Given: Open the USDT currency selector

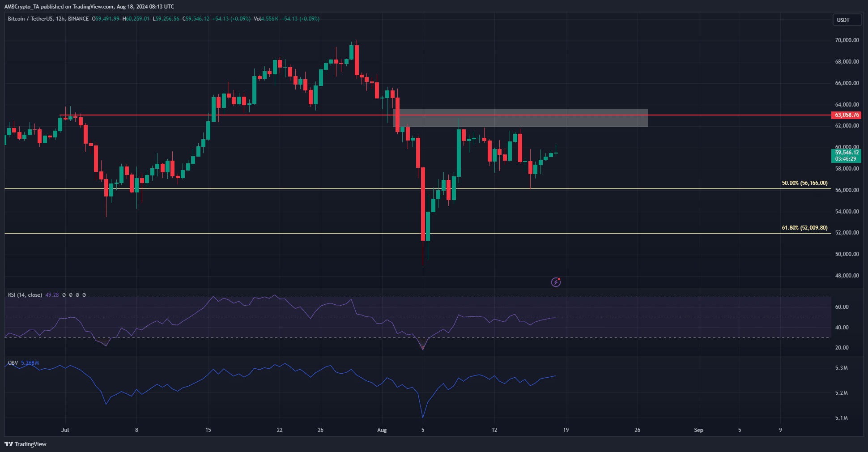Looking at the screenshot, I should (x=847, y=20).
